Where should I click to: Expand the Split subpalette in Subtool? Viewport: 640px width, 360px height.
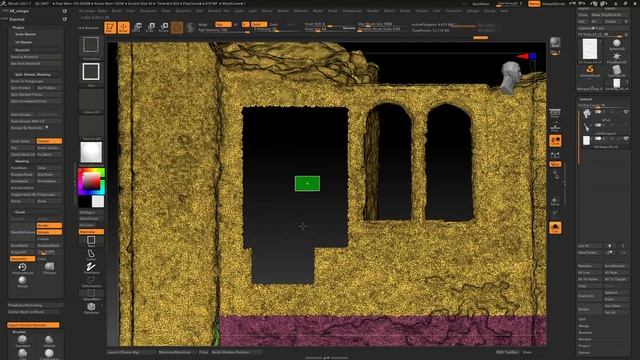[x=582, y=319]
